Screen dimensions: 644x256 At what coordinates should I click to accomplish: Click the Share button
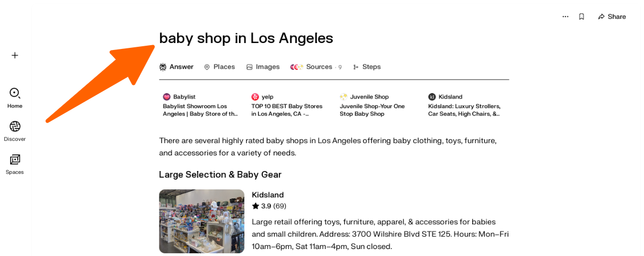612,17
